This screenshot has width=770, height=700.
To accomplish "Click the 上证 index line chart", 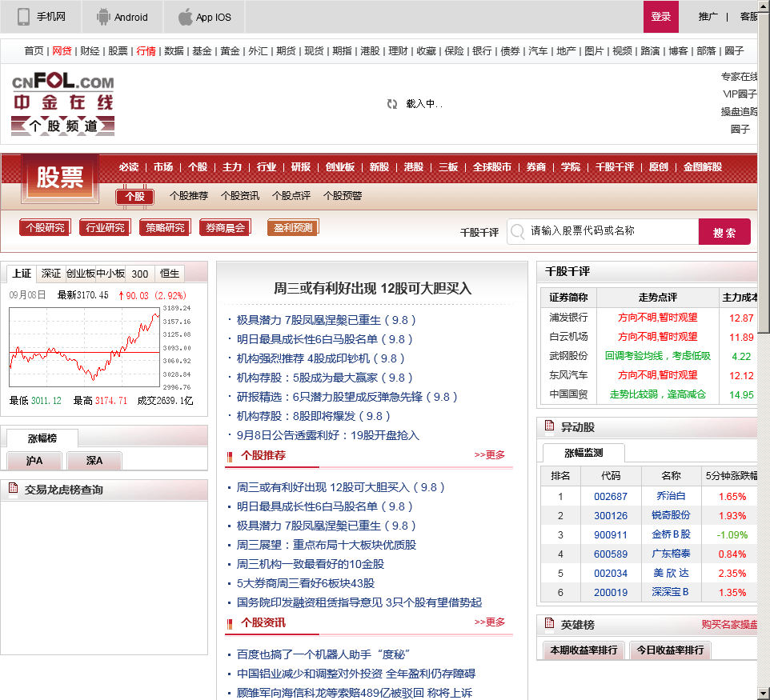I will point(85,347).
